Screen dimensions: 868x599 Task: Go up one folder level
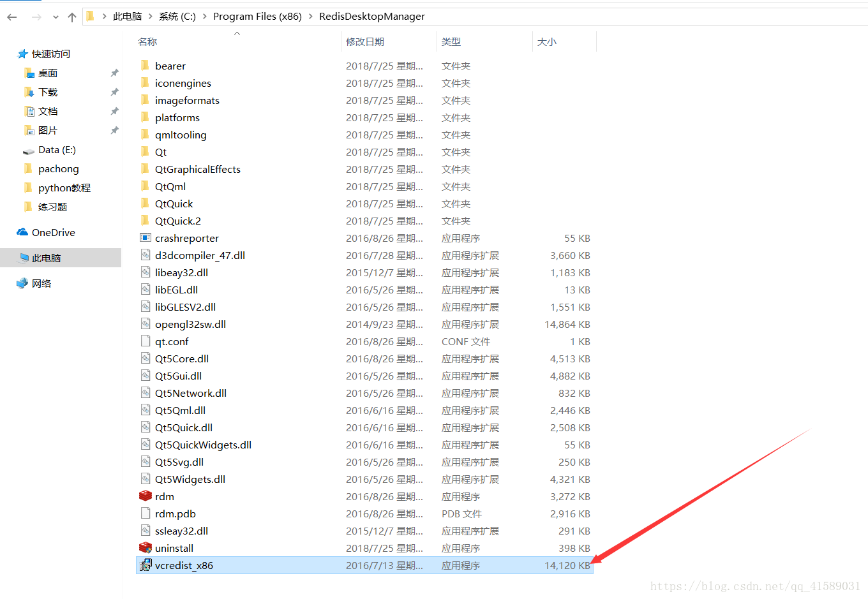tap(72, 17)
